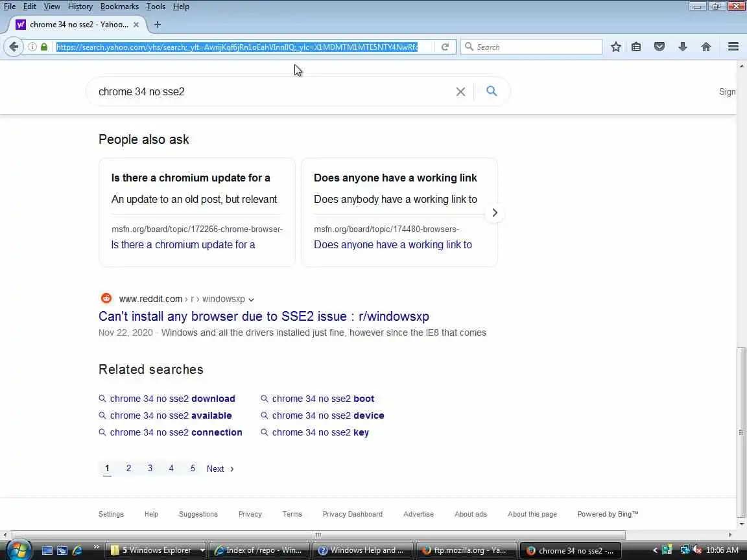Close the Yahoo search tab
The height and width of the screenshot is (560, 747).
[136, 24]
